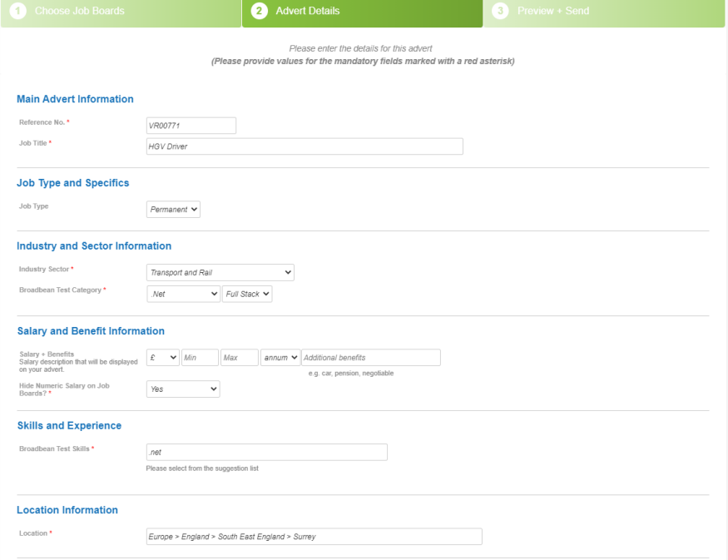This screenshot has height=560, width=728.
Task: Click step number 1 circle icon
Action: coord(18,11)
